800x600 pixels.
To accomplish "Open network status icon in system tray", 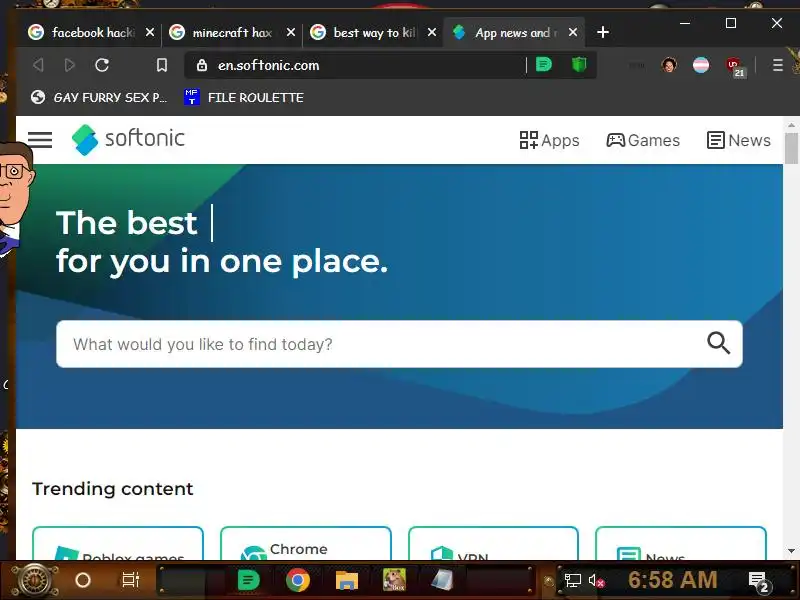I will click(572, 581).
